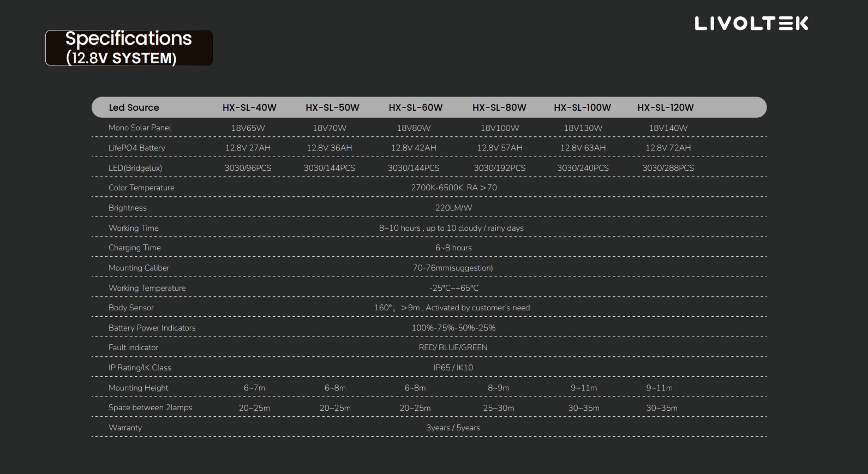Viewport: 868px width, 474px height.
Task: Click the Warranty row label
Action: pyautogui.click(x=125, y=428)
